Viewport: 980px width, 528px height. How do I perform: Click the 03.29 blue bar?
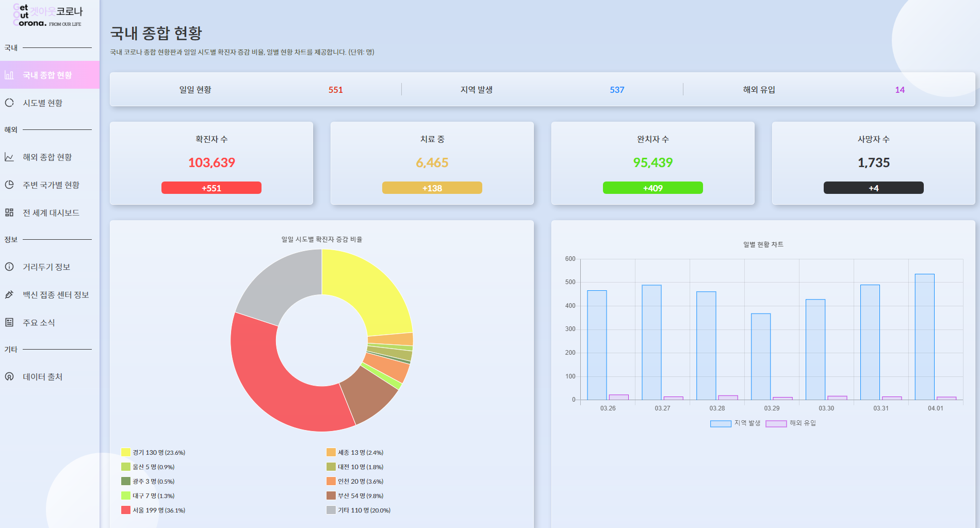761,356
